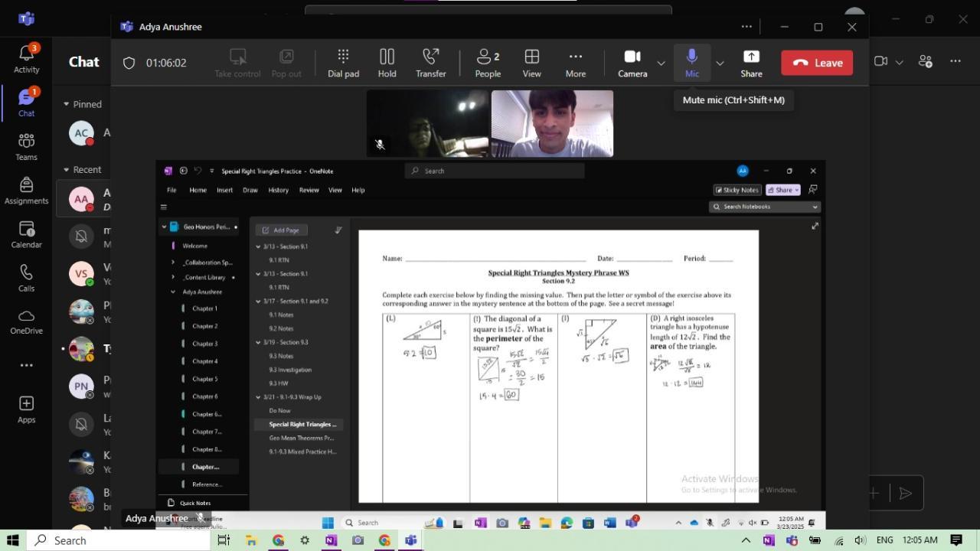This screenshot has height=551, width=980.
Task: Open video call dropdown in chat header
Action: coord(900,62)
